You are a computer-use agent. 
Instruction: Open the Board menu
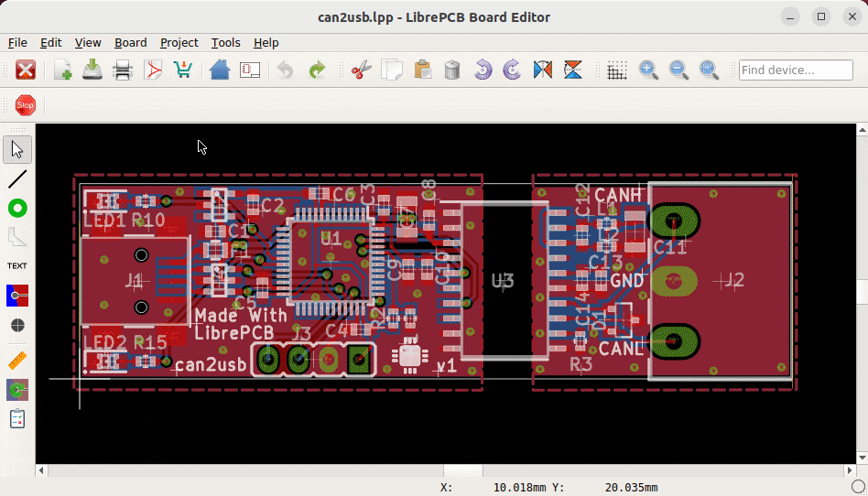click(x=131, y=43)
